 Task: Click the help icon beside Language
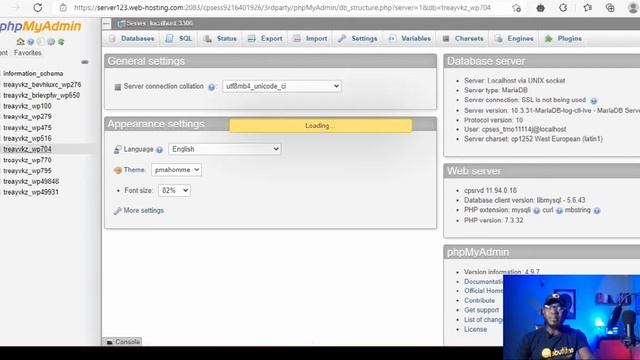(160, 150)
